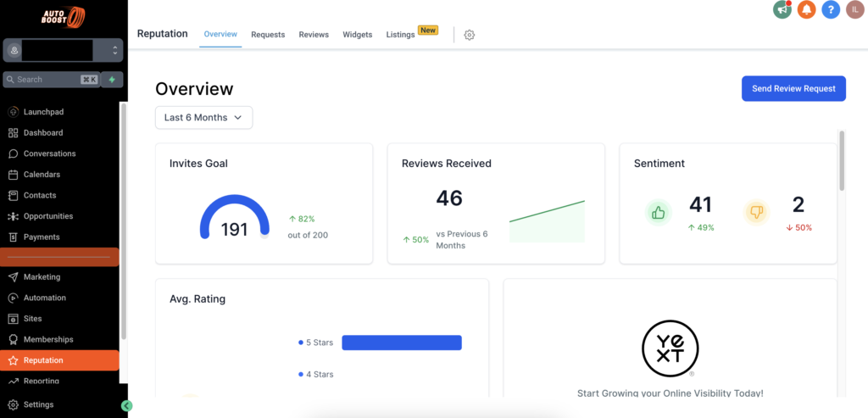Image resolution: width=868 pixels, height=418 pixels.
Task: Click the thumbs down sentiment icon
Action: tap(756, 213)
